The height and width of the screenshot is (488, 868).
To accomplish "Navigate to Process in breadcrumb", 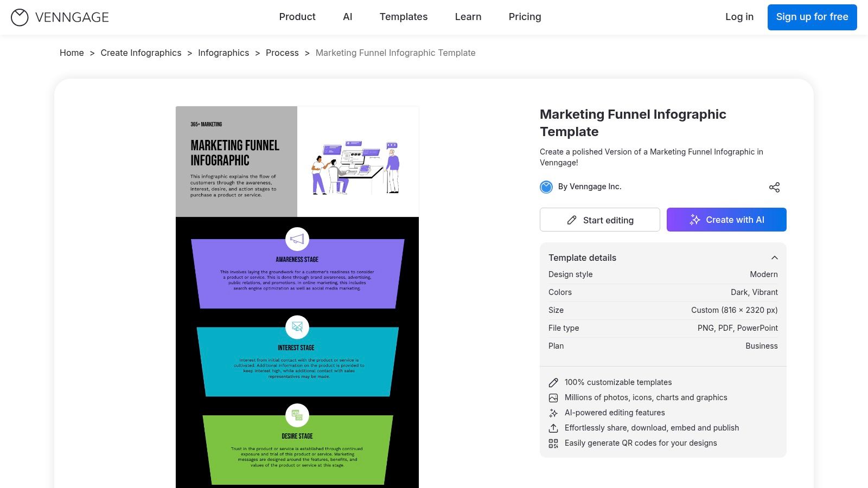I will pos(282,53).
